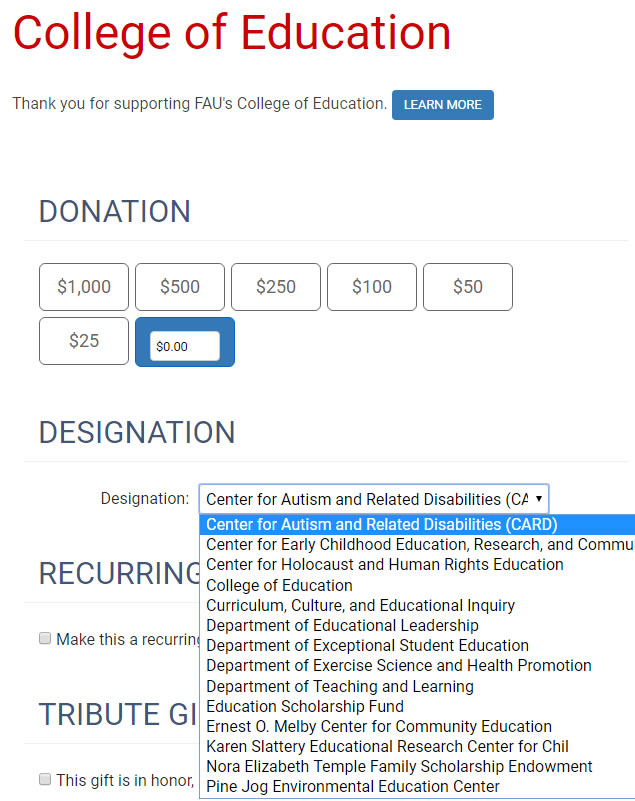Select Center for Autism and Related Disabilities option

coord(381,524)
